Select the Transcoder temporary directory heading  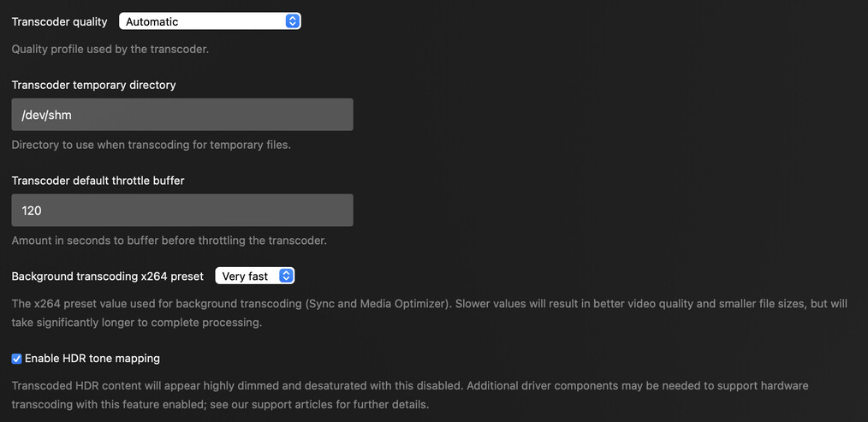(93, 85)
